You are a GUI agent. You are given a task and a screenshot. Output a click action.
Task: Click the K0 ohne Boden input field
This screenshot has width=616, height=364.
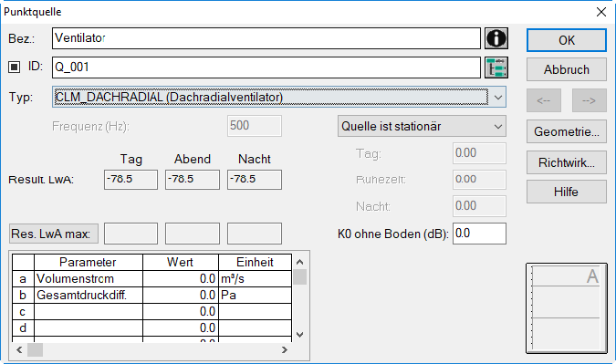[479, 234]
